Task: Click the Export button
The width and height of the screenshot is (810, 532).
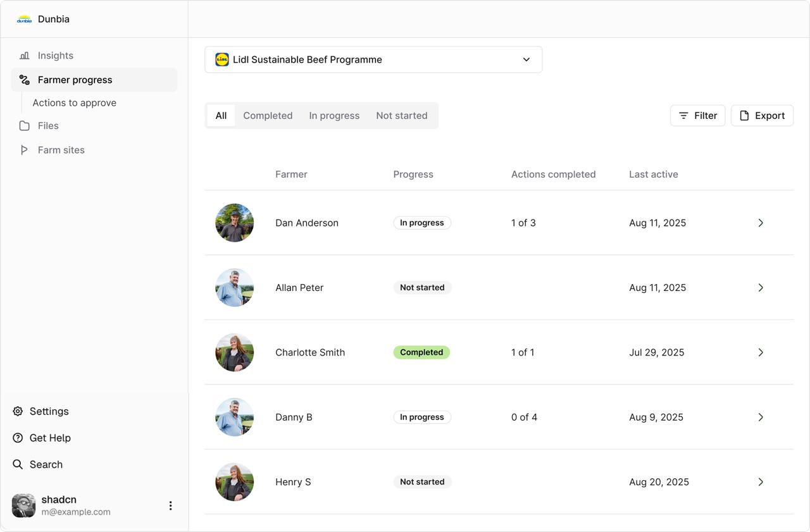Action: [762, 115]
